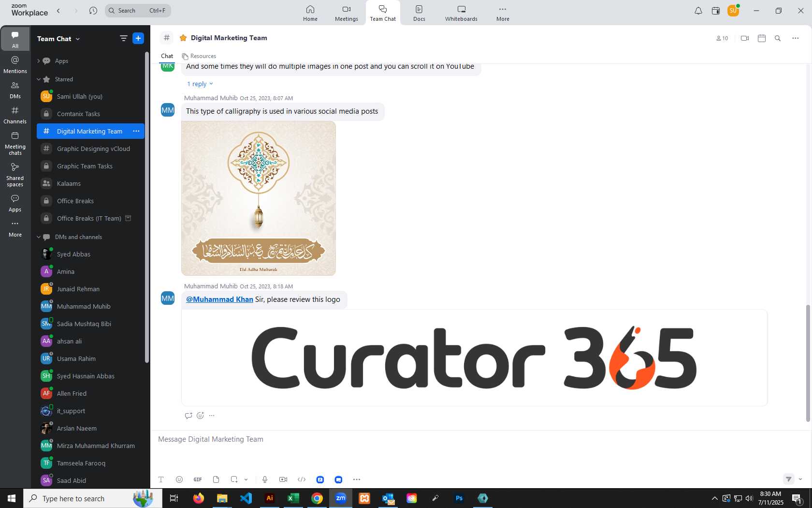
Task: Record an audio message with the microphone
Action: coord(265,479)
